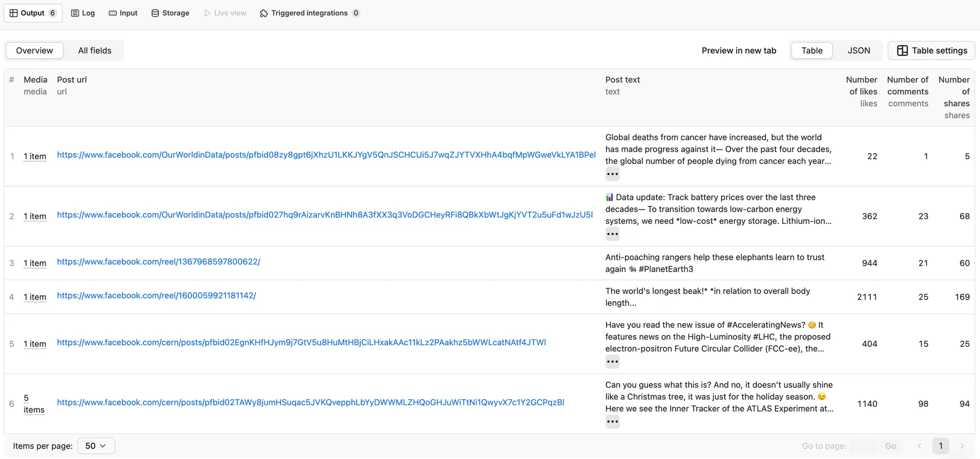Open media item for row 5

point(35,344)
